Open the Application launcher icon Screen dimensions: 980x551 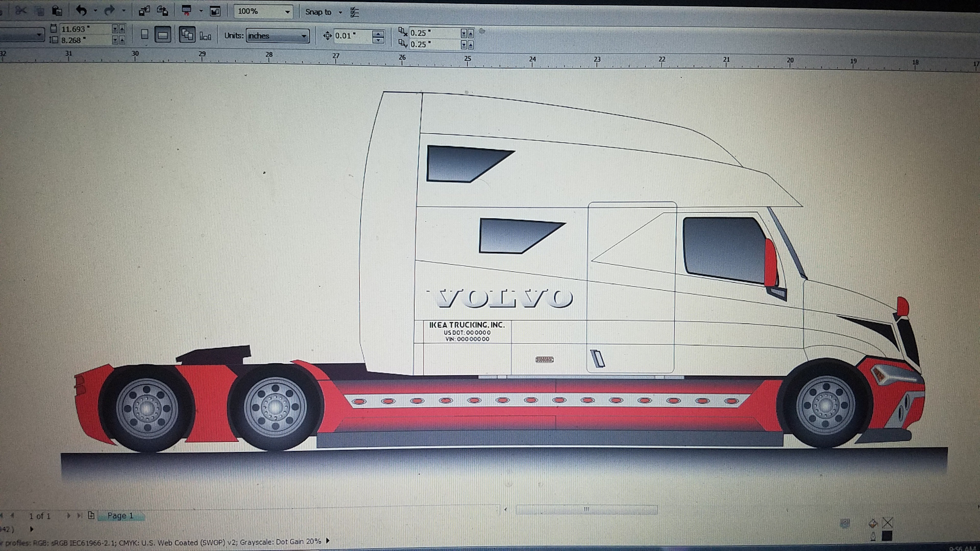[187, 11]
